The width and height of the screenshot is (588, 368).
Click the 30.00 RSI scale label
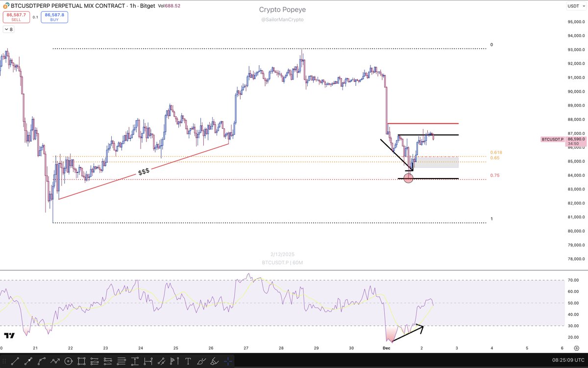click(x=573, y=326)
